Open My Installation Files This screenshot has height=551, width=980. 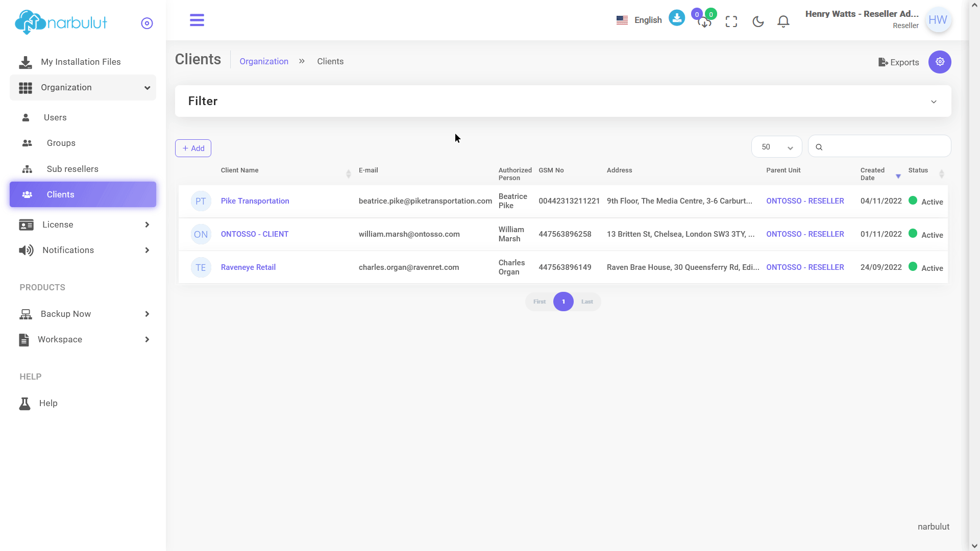(83, 62)
